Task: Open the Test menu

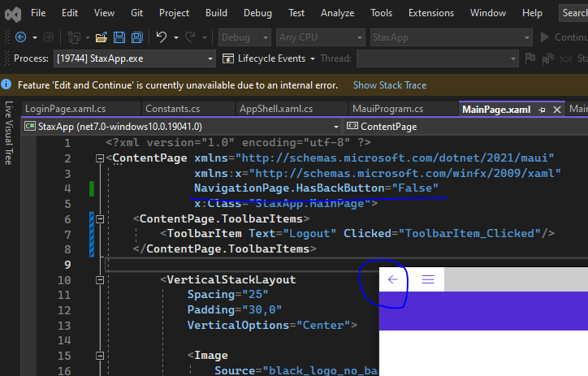Action: pyautogui.click(x=296, y=13)
